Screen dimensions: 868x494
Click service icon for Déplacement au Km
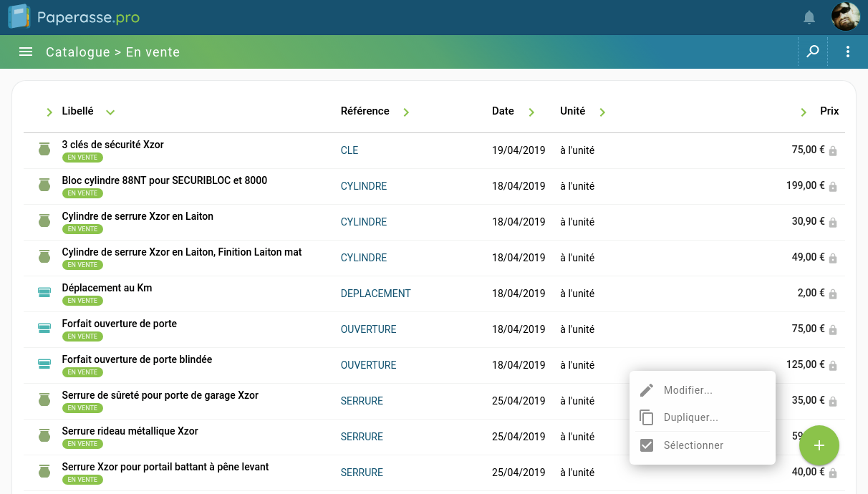pyautogui.click(x=44, y=293)
